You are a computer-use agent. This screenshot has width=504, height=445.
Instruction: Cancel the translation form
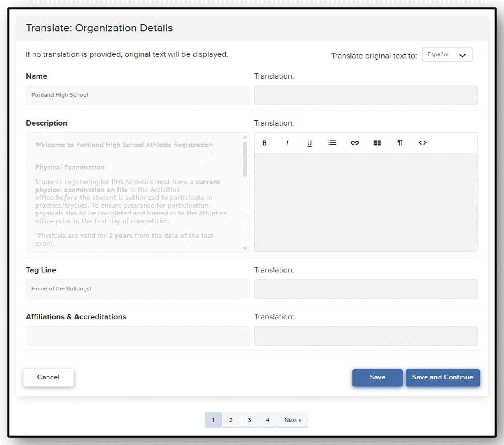coord(49,377)
